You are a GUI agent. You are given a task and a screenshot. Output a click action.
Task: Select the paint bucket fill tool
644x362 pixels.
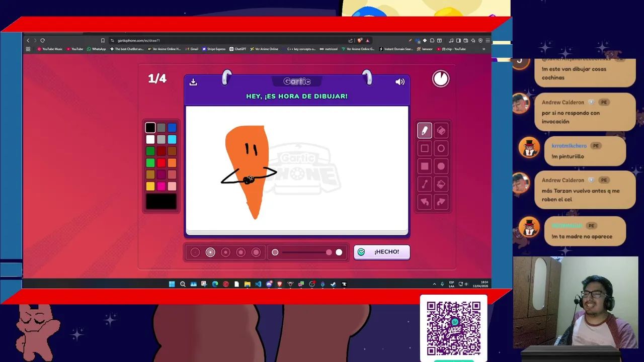click(x=441, y=184)
